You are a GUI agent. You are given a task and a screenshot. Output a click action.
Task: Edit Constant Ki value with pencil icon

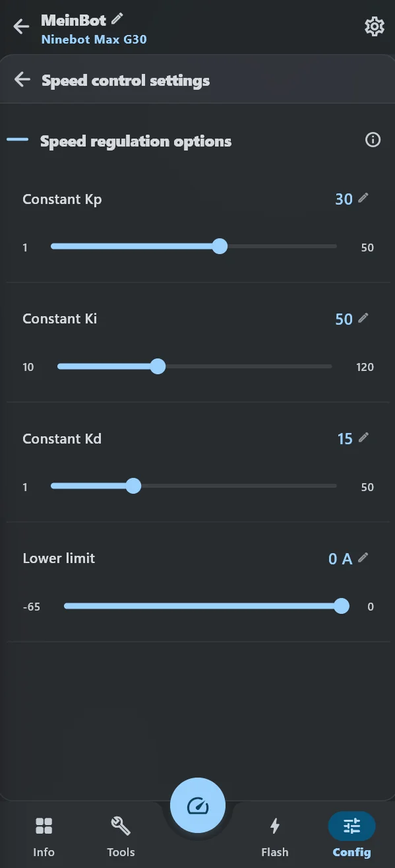click(x=363, y=317)
